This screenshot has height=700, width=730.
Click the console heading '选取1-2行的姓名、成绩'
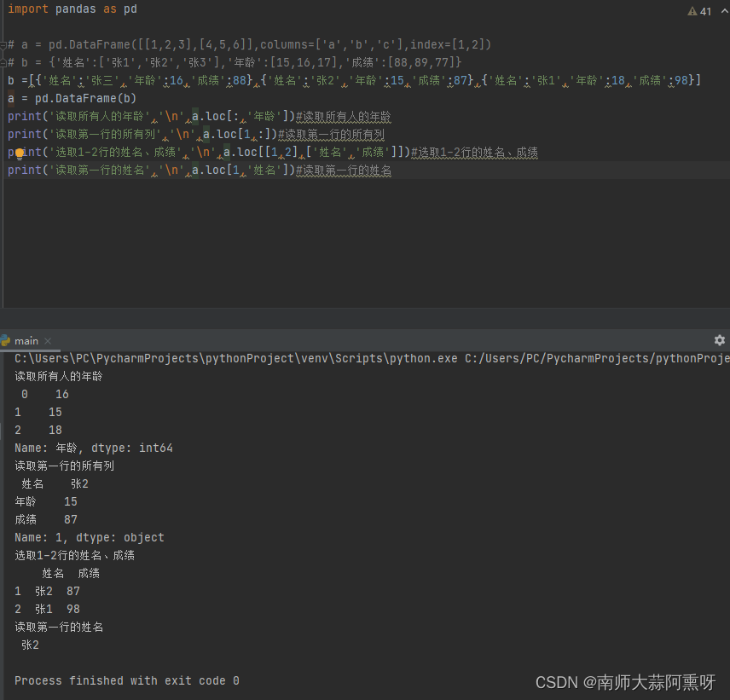coord(74,555)
